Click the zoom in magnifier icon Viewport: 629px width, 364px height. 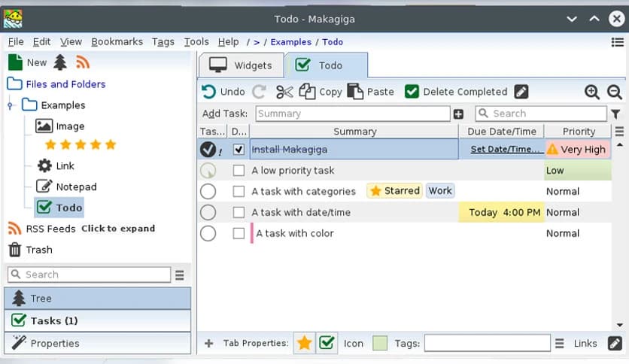(591, 92)
